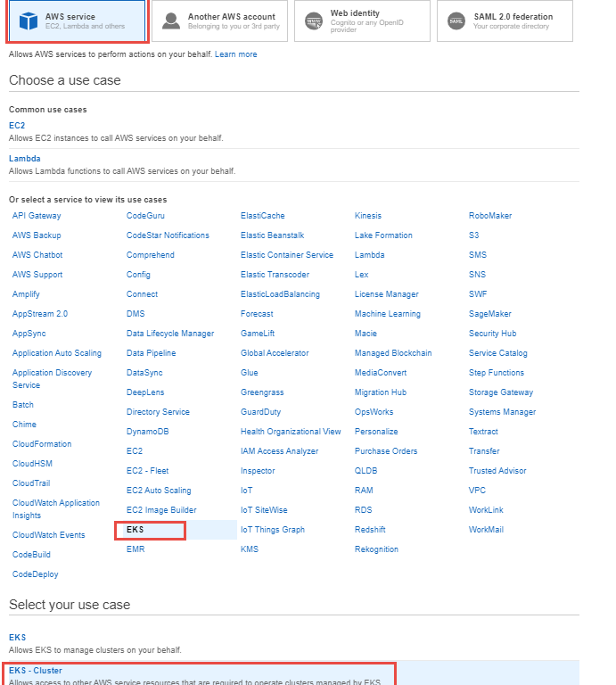Select the Elastic Container Service link

pos(287,255)
